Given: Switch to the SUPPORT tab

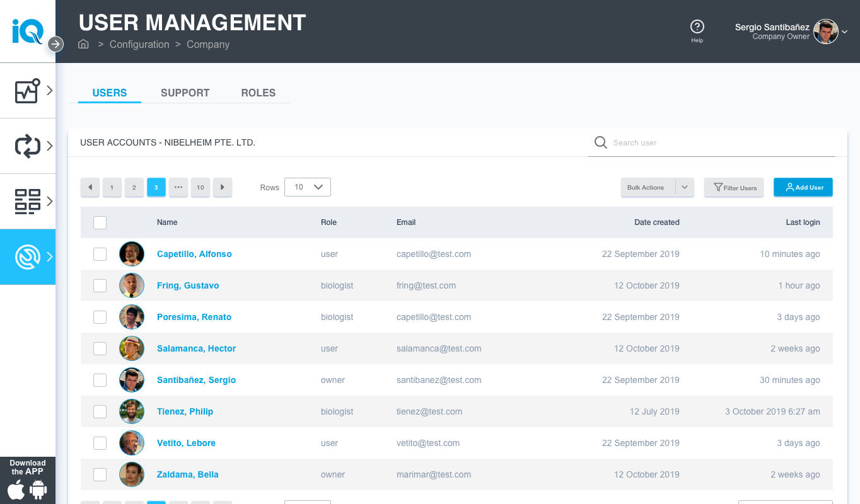Looking at the screenshot, I should pyautogui.click(x=185, y=93).
